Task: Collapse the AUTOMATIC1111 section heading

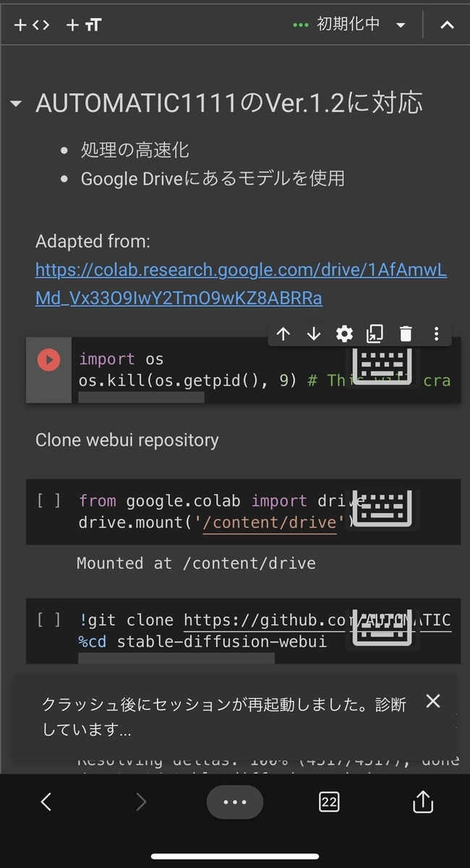Action: (15, 103)
